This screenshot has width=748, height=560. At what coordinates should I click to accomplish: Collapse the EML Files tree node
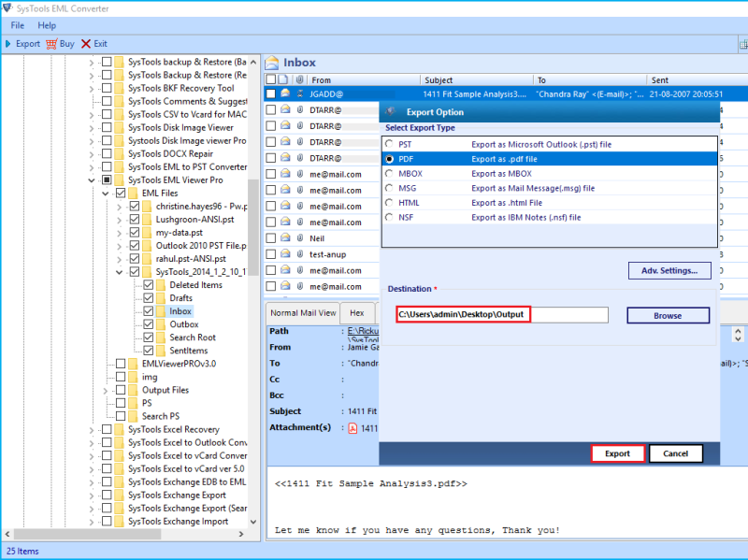click(106, 194)
